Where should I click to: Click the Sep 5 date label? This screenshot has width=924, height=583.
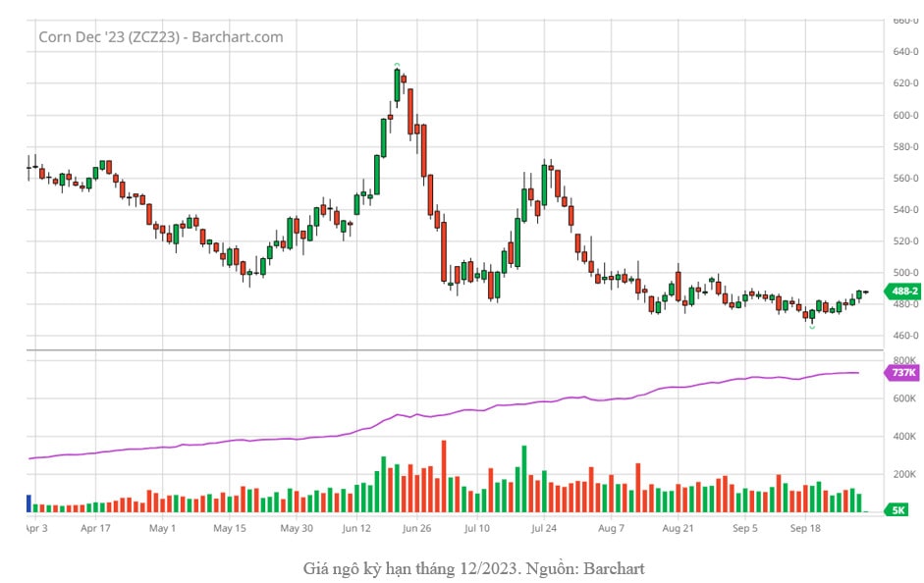(x=745, y=528)
